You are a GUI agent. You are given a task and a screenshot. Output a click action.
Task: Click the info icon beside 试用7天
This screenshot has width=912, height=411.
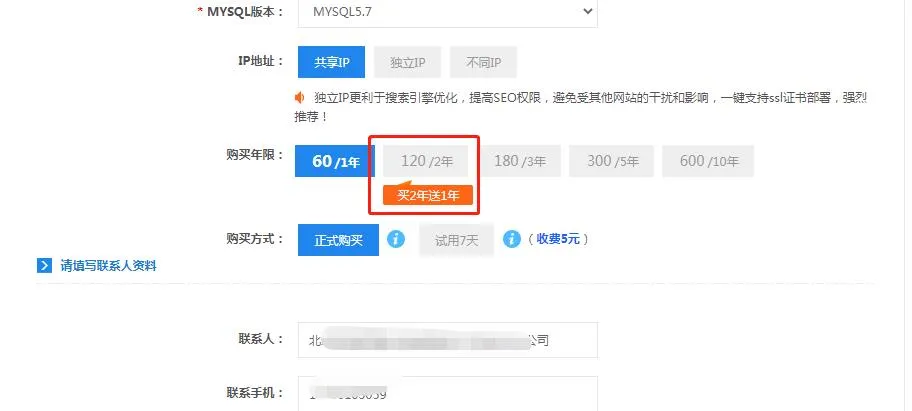point(512,239)
